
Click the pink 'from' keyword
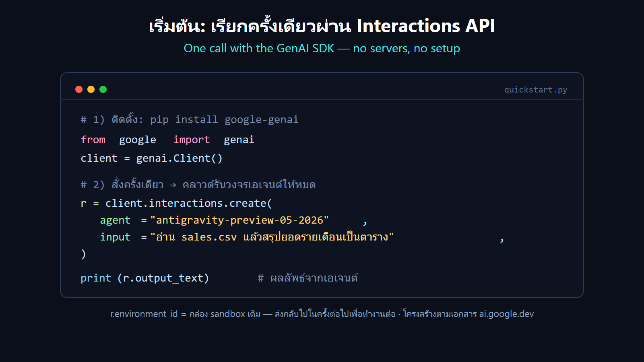(93, 140)
